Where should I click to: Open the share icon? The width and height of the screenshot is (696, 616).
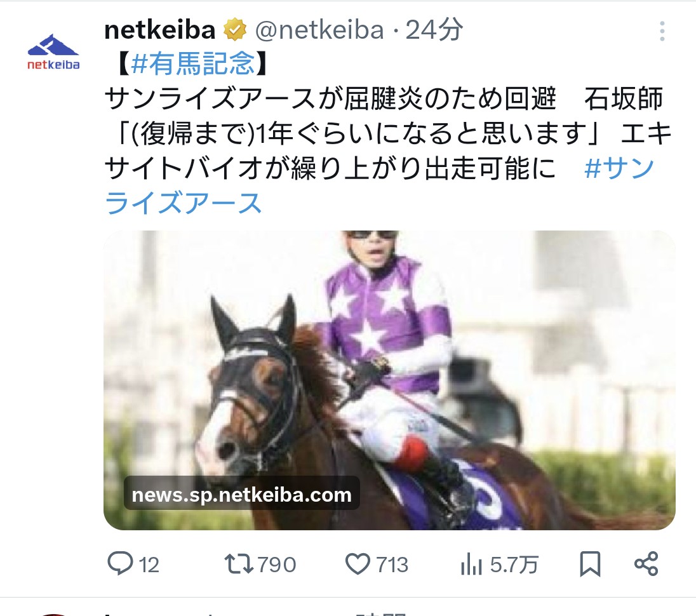(646, 564)
